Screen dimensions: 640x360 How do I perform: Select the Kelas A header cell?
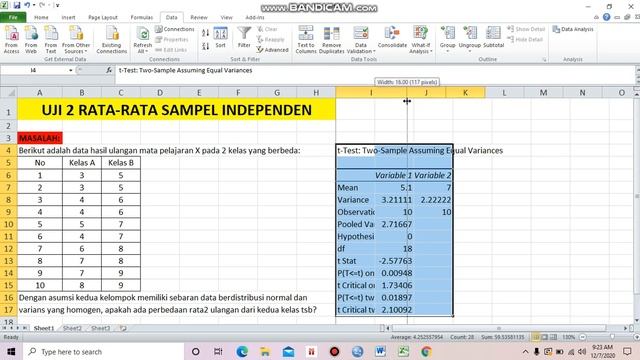(x=82, y=163)
